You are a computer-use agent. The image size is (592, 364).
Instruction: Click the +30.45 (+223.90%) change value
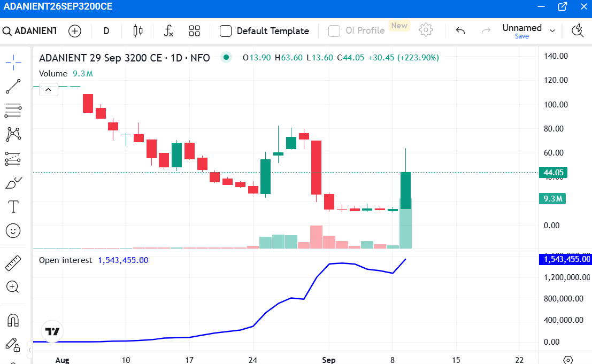(x=404, y=58)
